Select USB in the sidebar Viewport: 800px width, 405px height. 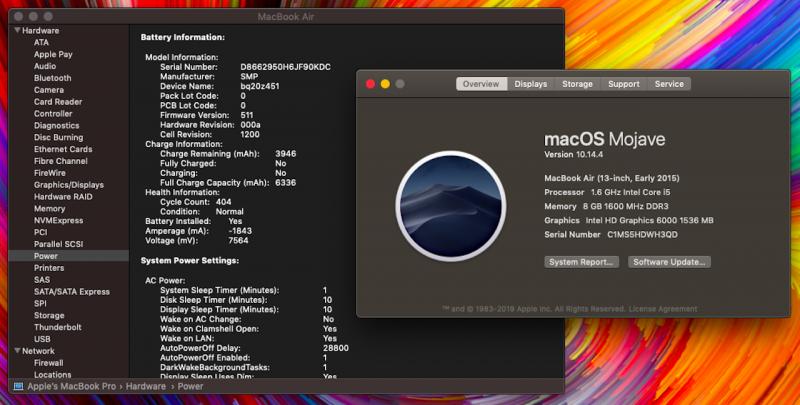(x=42, y=339)
